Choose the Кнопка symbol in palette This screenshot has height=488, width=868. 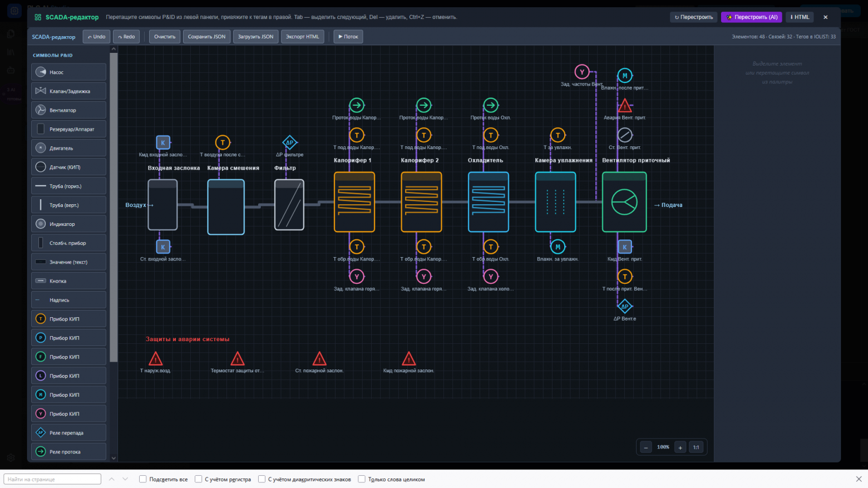[x=68, y=280]
